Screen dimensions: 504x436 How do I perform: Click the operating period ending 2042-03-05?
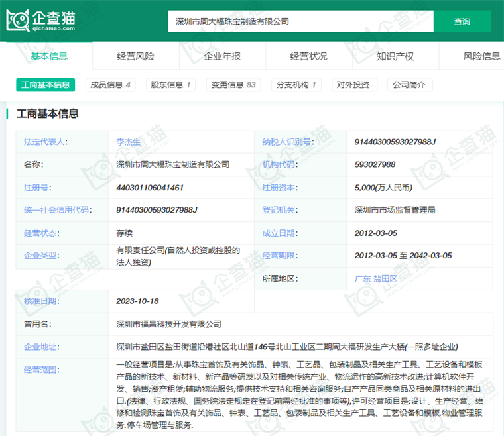tap(430, 256)
